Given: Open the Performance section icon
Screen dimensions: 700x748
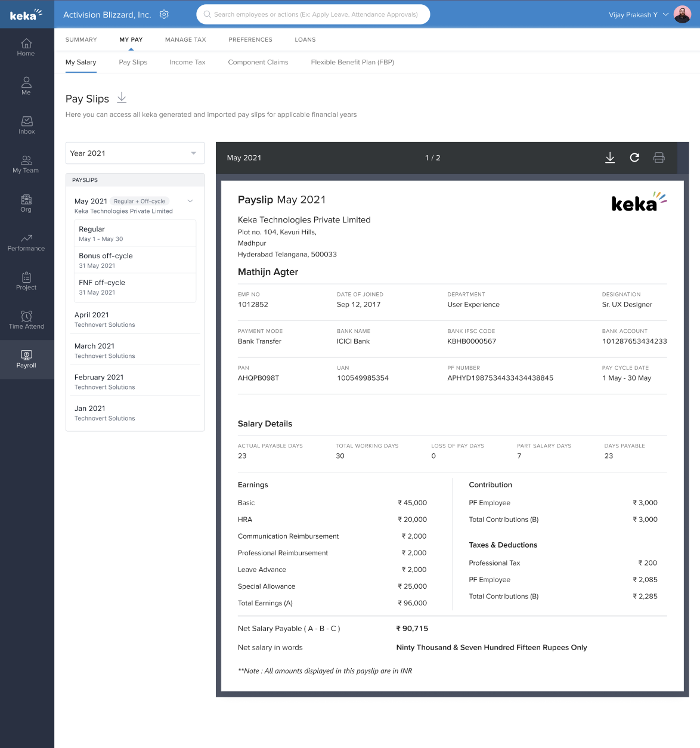Looking at the screenshot, I should click(x=26, y=239).
